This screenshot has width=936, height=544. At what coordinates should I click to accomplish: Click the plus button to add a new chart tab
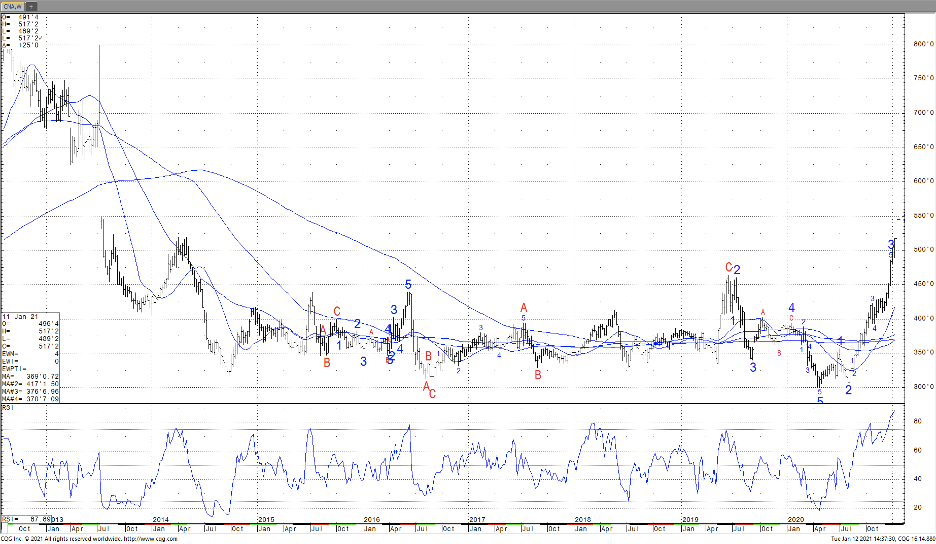point(32,5)
